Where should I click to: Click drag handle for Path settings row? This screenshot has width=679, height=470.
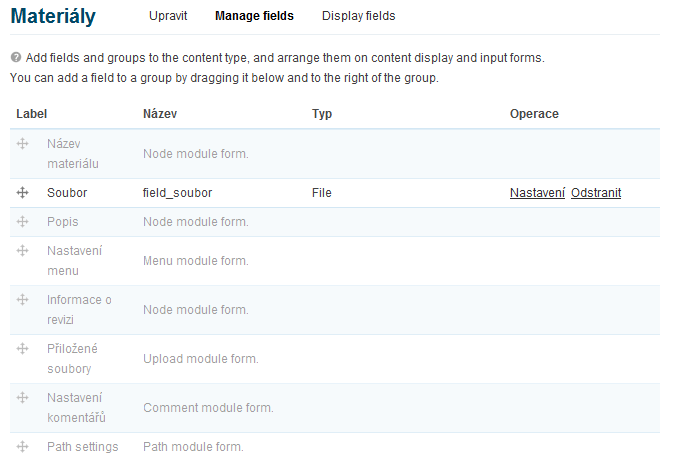pos(22,446)
